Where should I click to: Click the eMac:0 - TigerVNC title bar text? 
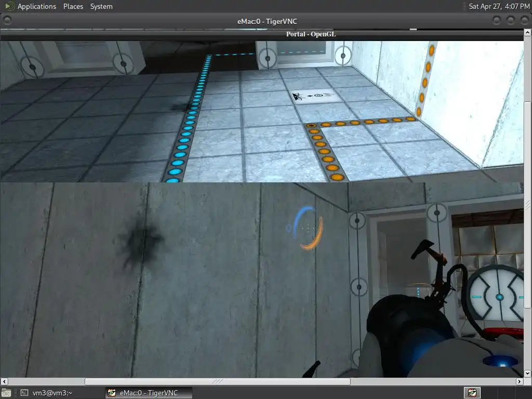click(267, 21)
